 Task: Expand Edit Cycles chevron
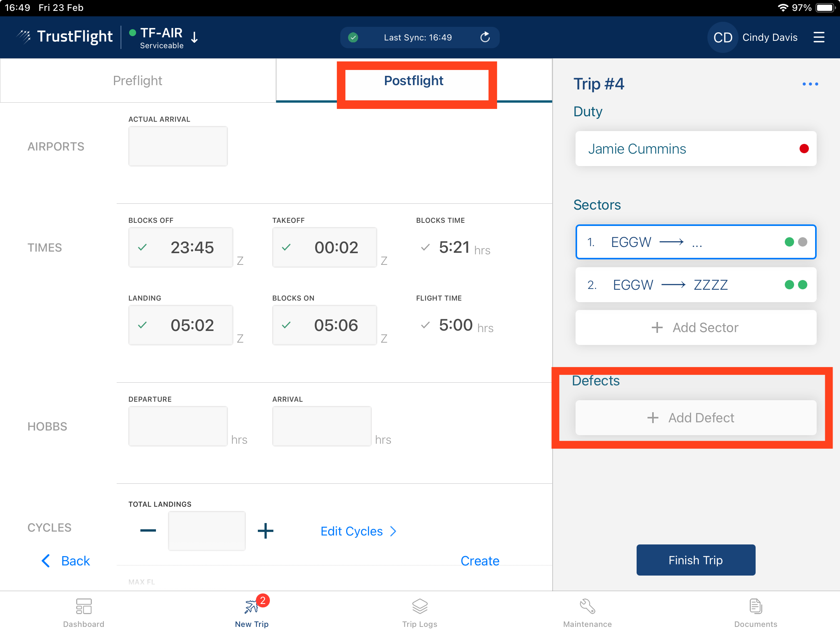(x=393, y=531)
